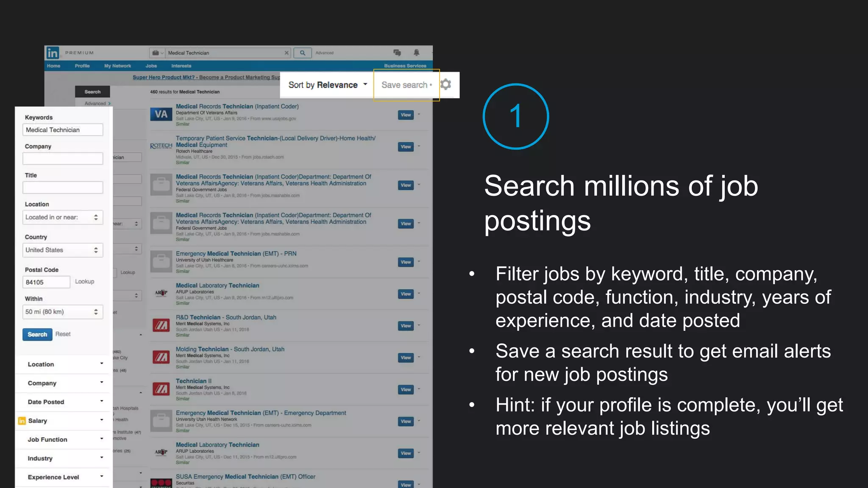868x488 pixels.
Task: Open Medical Records Technician (Inpatient Coder) VA job
Action: click(x=237, y=107)
